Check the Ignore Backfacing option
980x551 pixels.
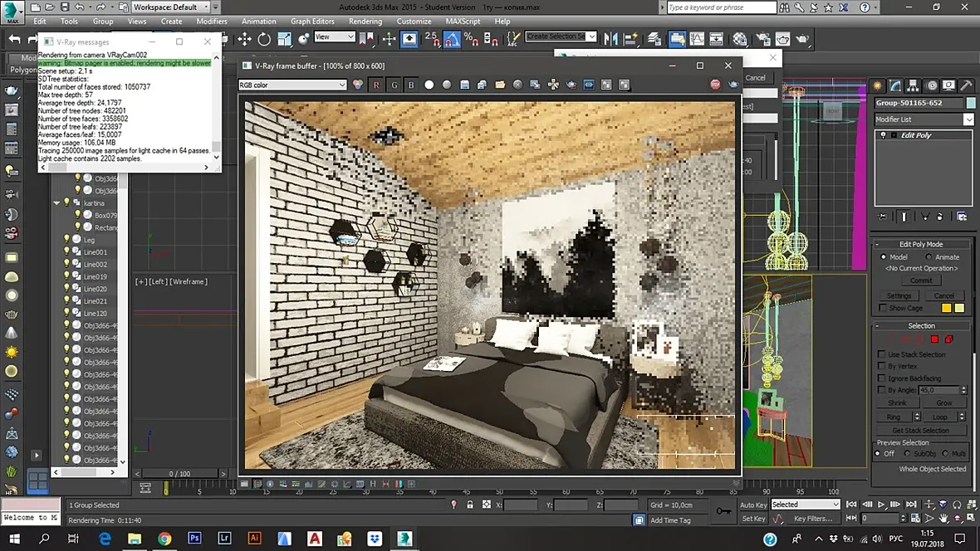[x=882, y=378]
